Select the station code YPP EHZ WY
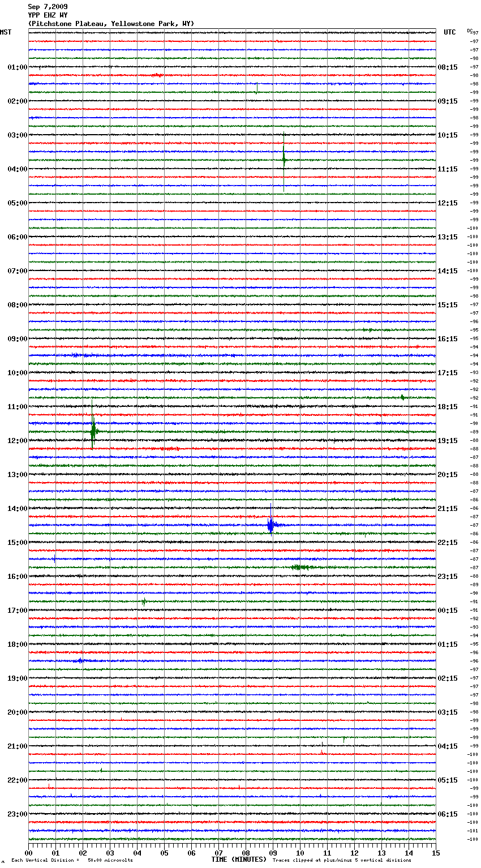This screenshot has width=481, height=868. 48,15
